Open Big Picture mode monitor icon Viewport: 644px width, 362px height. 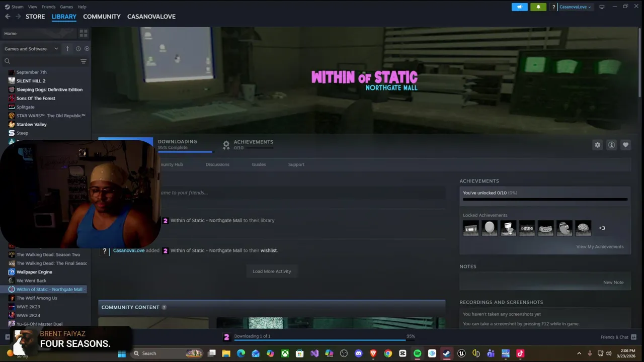point(602,7)
